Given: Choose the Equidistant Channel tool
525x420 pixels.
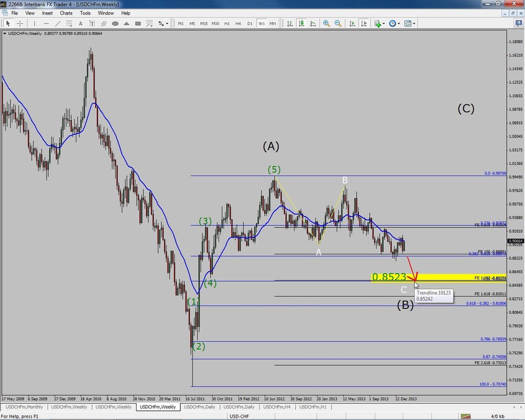Looking at the screenshot, I should tap(104, 23).
